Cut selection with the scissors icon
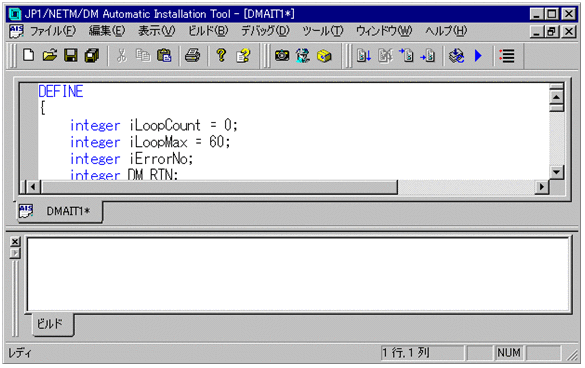585x368 pixels. coord(121,56)
